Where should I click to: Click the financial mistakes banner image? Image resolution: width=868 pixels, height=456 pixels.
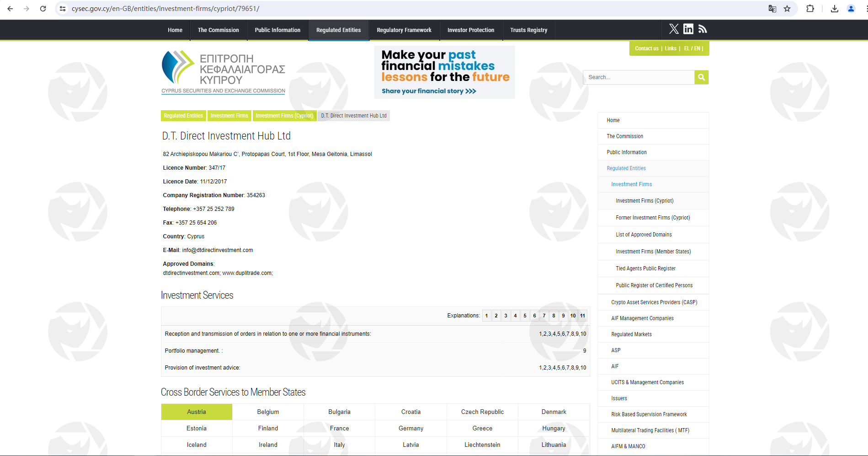pos(444,72)
